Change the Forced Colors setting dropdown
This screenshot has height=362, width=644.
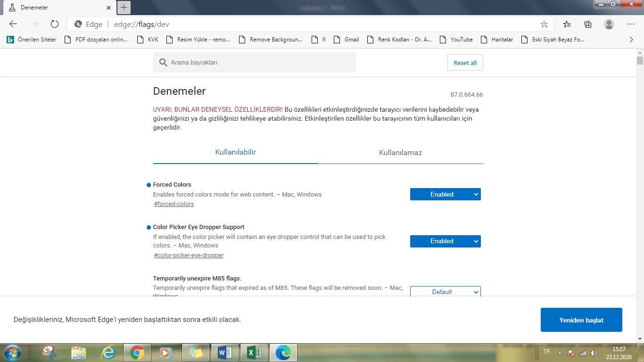click(x=445, y=194)
